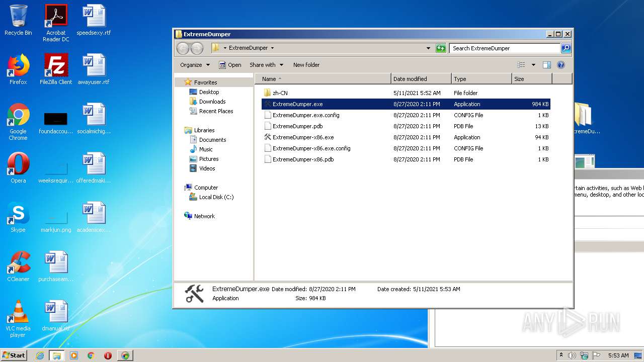Expand the Share with dropdown

tap(267, 65)
